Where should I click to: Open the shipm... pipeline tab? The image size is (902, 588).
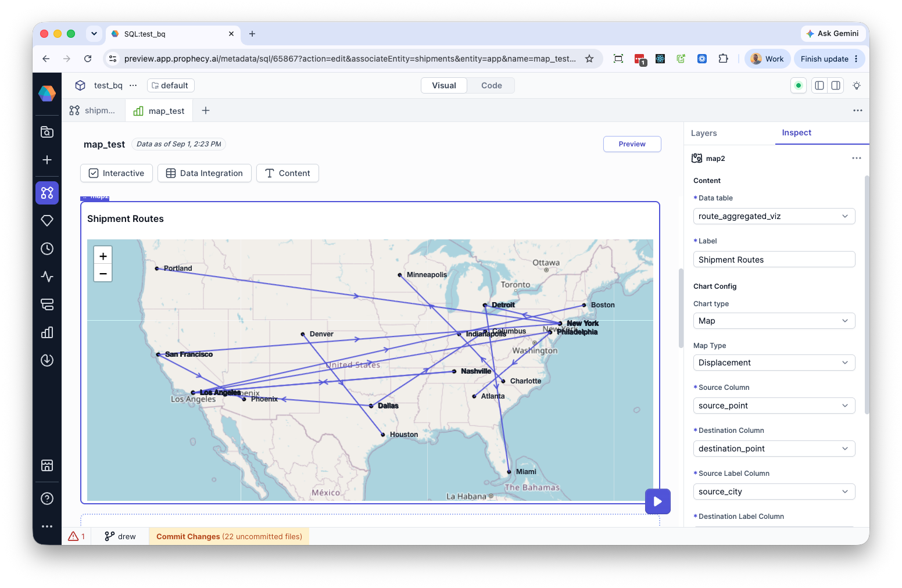[x=93, y=110]
